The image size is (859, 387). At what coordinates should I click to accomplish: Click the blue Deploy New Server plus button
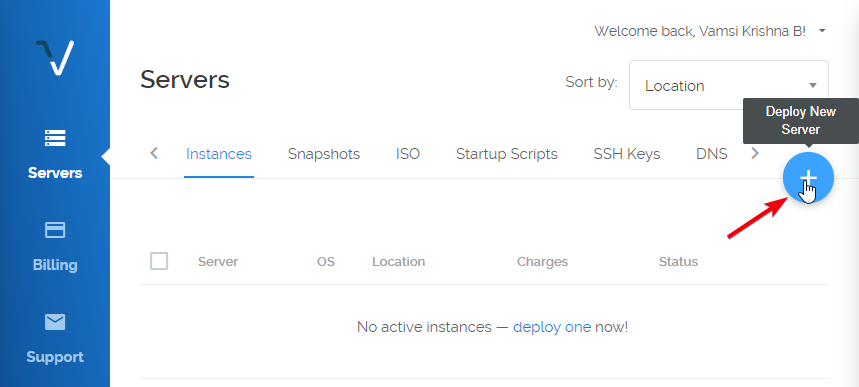pos(808,178)
